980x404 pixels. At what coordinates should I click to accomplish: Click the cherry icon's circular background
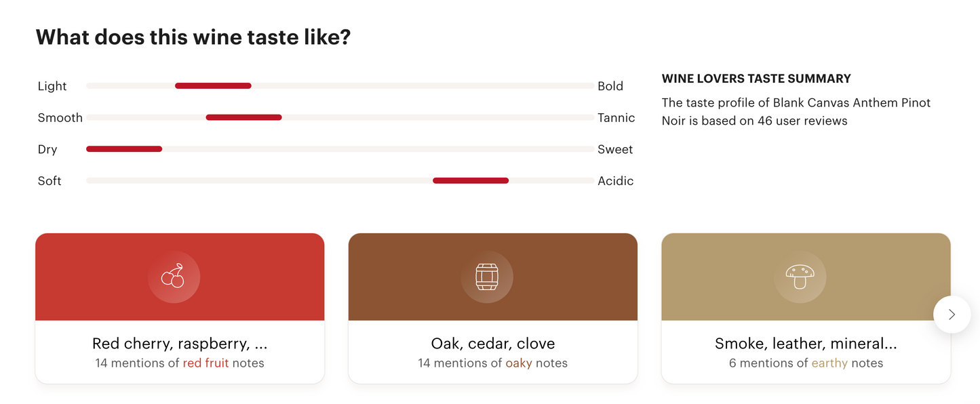coord(174,277)
